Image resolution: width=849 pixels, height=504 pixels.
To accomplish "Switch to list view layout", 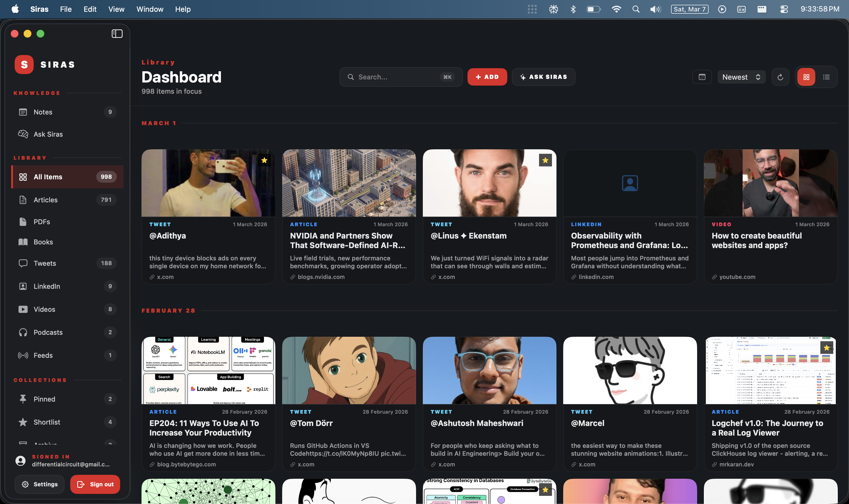I will pyautogui.click(x=826, y=77).
